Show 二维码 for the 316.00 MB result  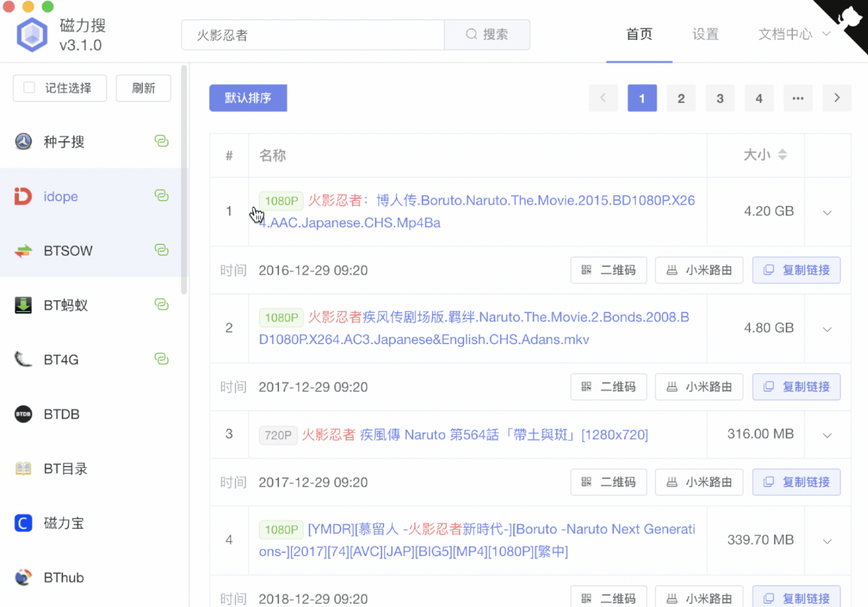(x=608, y=482)
